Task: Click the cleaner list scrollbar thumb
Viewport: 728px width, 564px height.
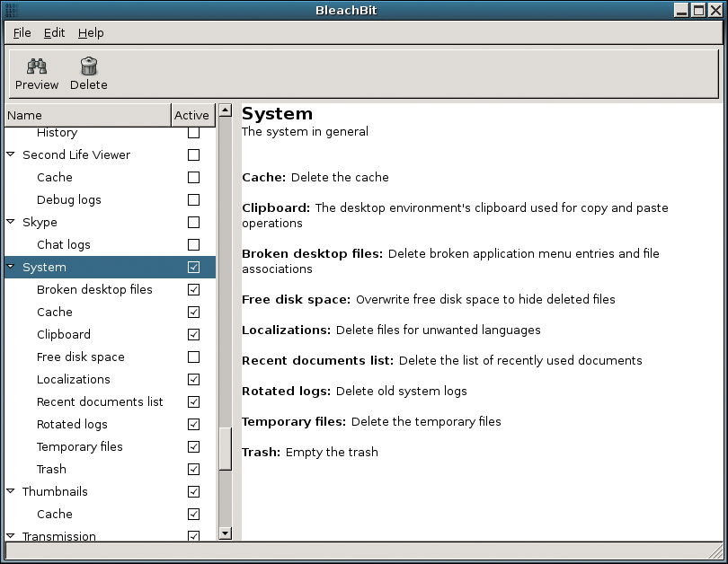Action: coord(226,449)
